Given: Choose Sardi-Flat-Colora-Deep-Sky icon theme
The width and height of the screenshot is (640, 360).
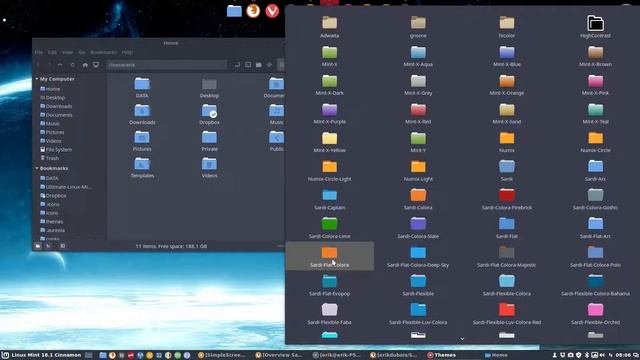Looking at the screenshot, I should point(418,256).
